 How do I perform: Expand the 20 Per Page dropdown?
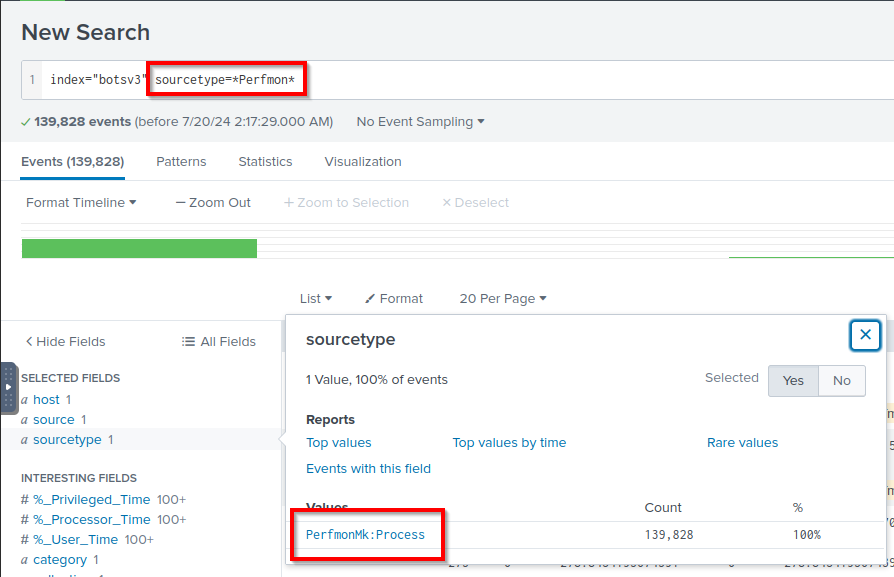pyautogui.click(x=503, y=299)
